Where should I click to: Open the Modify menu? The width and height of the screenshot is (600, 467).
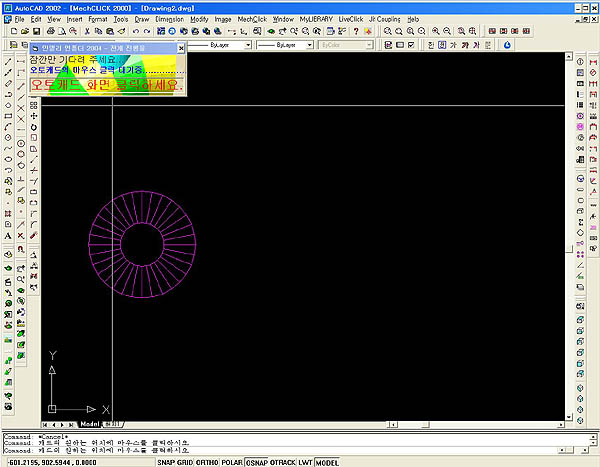[x=199, y=19]
